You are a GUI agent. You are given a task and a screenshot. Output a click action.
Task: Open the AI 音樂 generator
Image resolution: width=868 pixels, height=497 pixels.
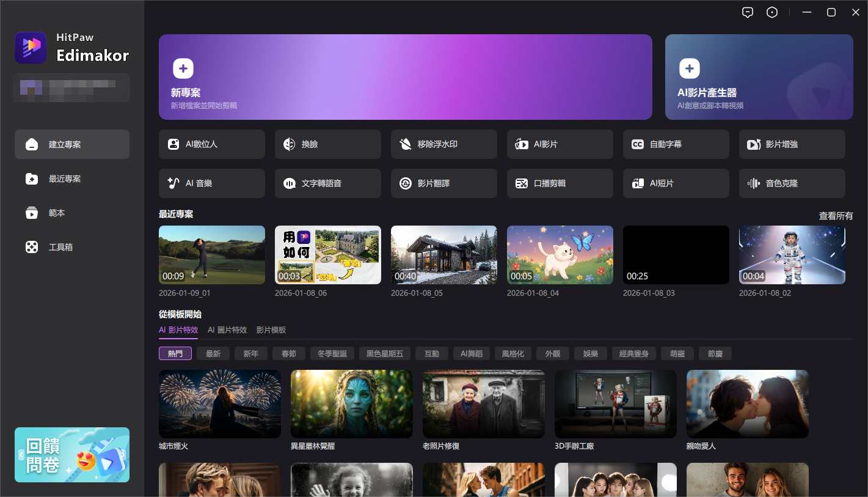point(211,183)
